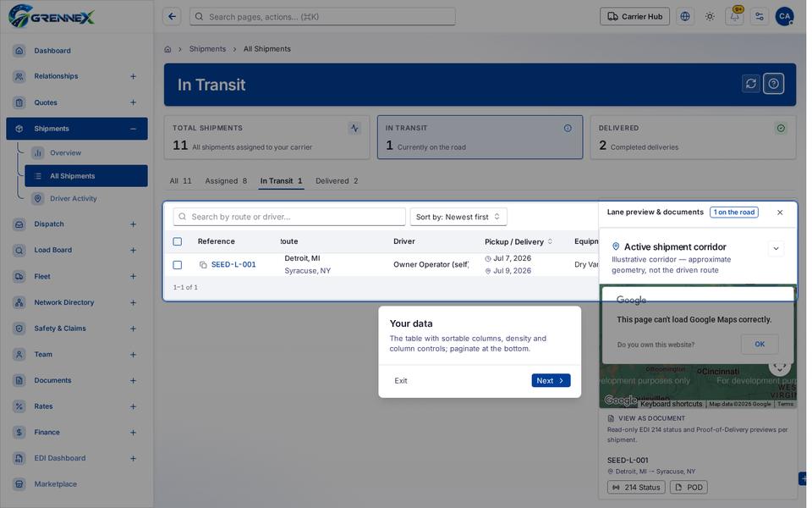Click the Dashboard sidebar icon

(19, 51)
